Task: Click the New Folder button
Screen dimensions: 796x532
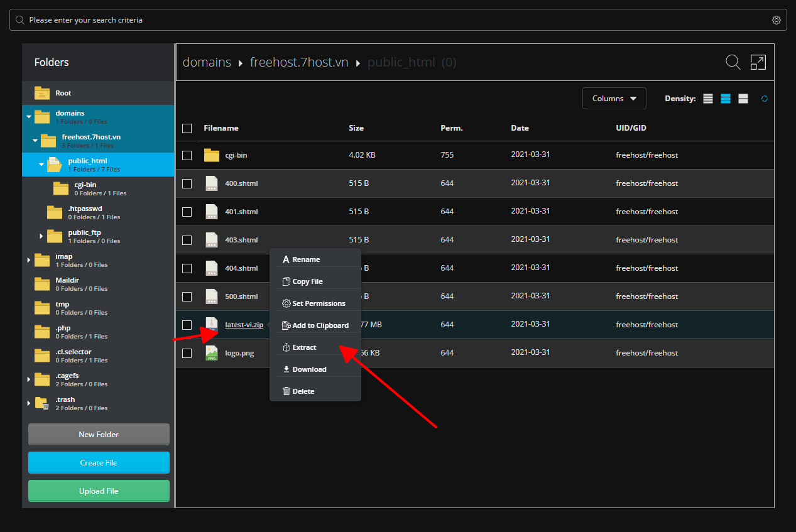Action: pos(99,434)
